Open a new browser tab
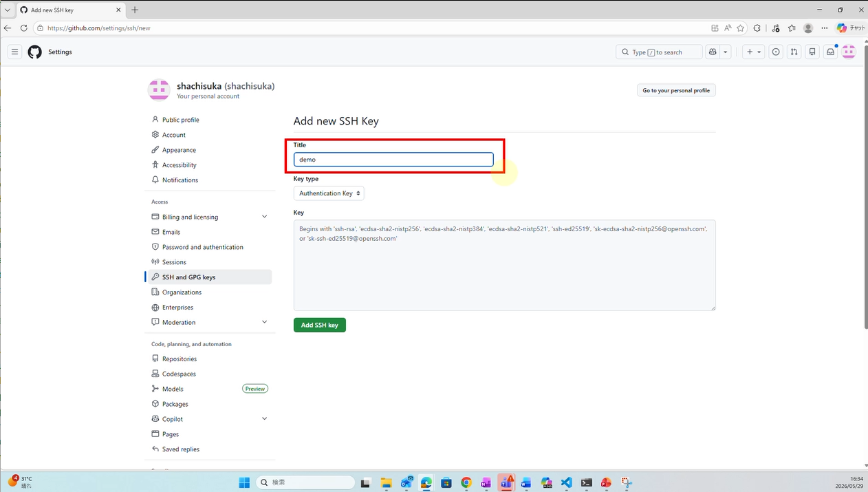Image resolution: width=868 pixels, height=492 pixels. pos(135,10)
